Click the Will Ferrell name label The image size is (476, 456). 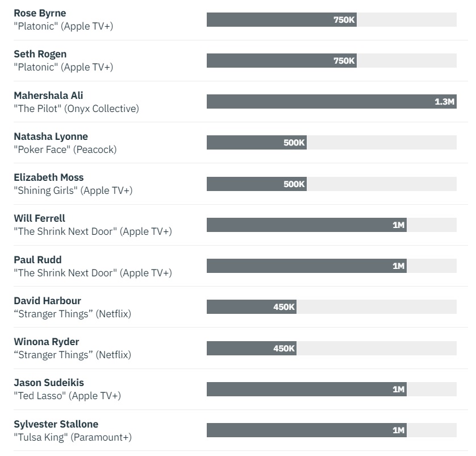[x=39, y=218]
